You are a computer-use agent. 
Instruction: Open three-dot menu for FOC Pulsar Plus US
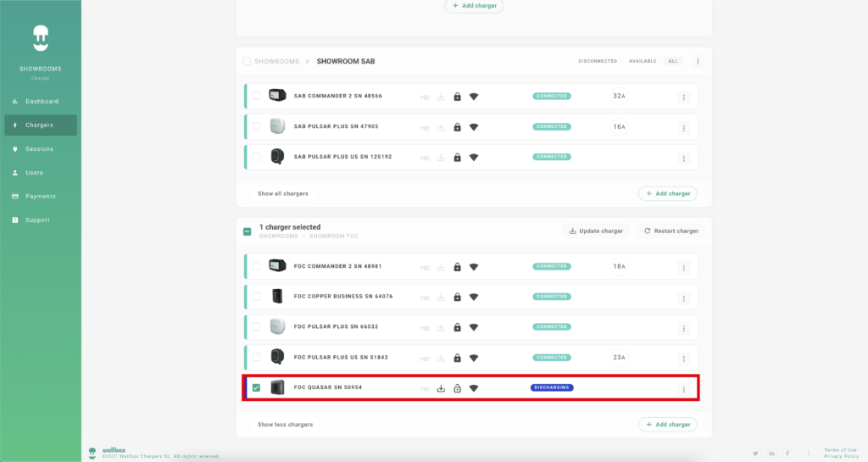pos(684,359)
